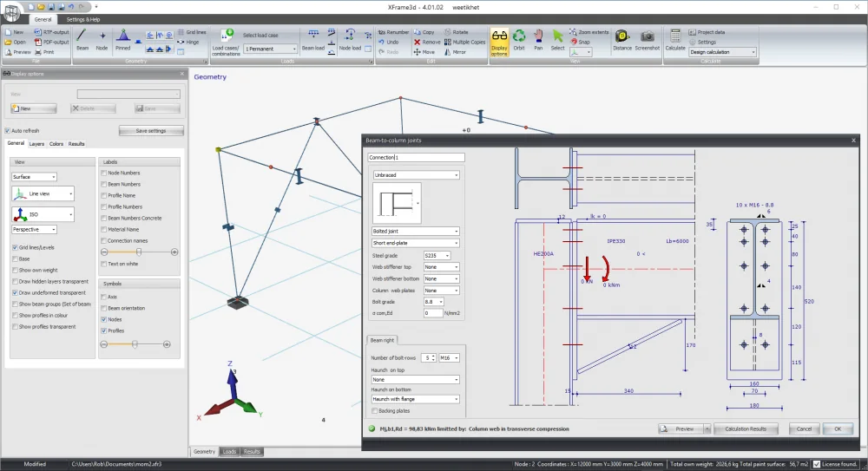Open Load cases/combinations
The width and height of the screenshot is (868, 471).
(x=226, y=42)
